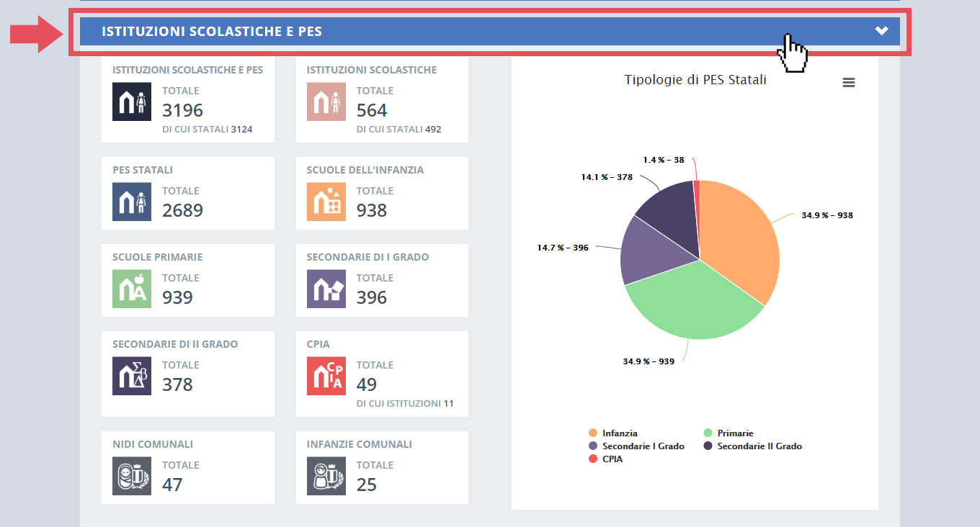This screenshot has height=527, width=980.
Task: Click the Infanzie Comunali icon
Action: point(326,476)
